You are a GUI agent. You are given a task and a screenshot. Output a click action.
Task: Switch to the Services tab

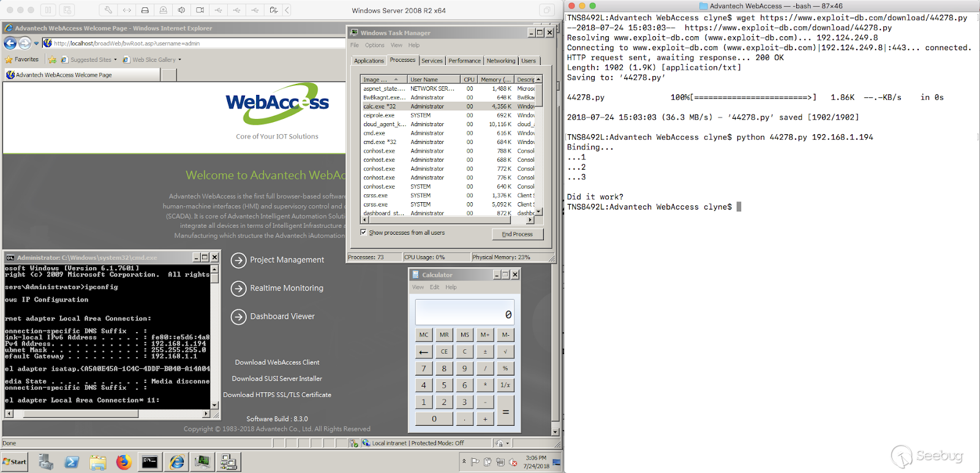pyautogui.click(x=432, y=61)
